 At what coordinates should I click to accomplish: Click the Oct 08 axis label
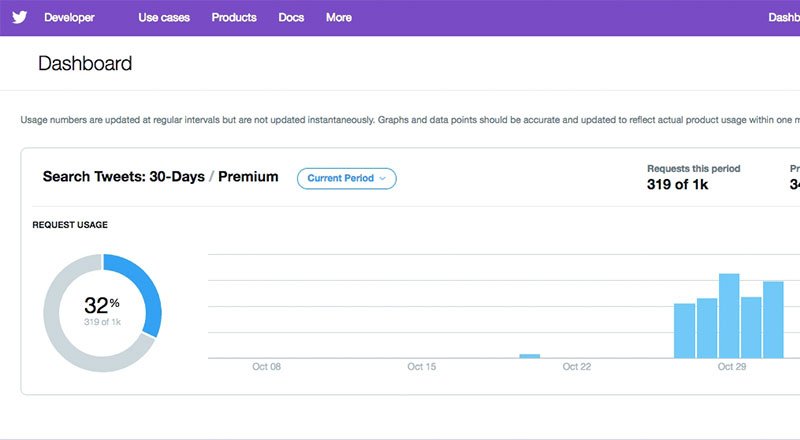tap(266, 366)
